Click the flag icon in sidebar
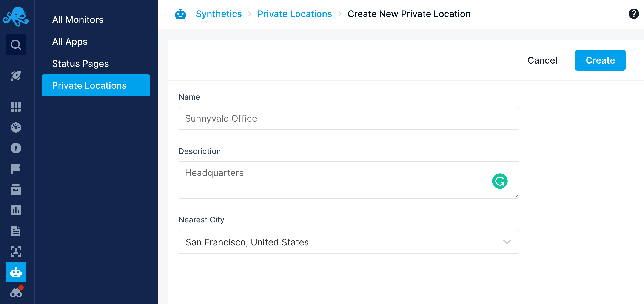Viewport: 644px width, 304px height. click(16, 169)
